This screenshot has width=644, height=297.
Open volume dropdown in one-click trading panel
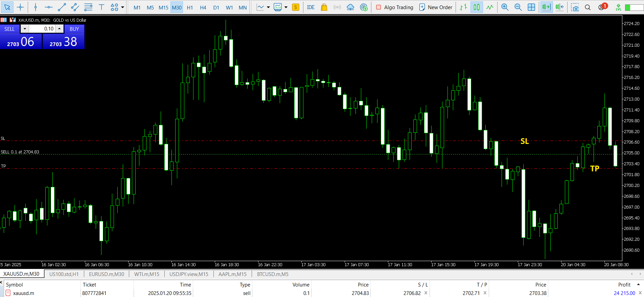pos(25,29)
